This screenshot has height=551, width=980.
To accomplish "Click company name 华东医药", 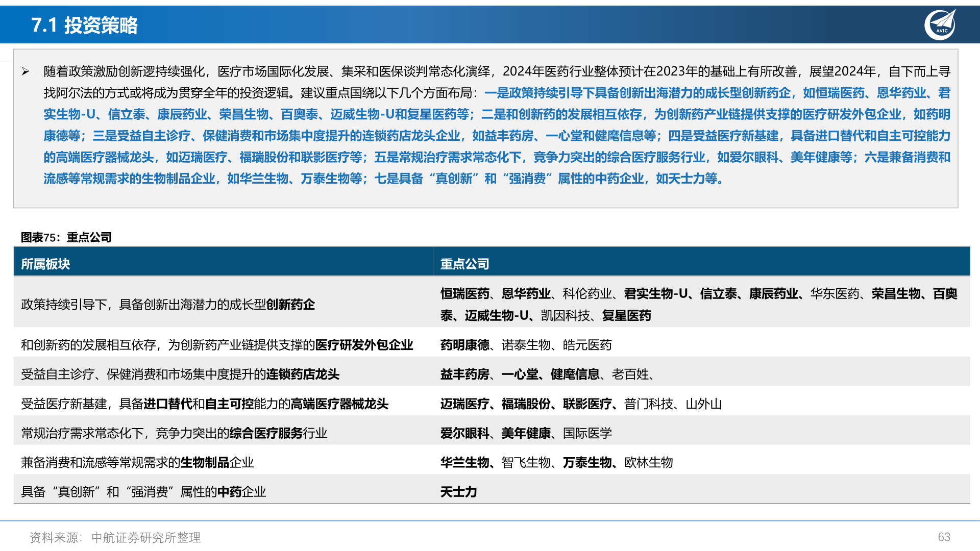I will point(835,294).
